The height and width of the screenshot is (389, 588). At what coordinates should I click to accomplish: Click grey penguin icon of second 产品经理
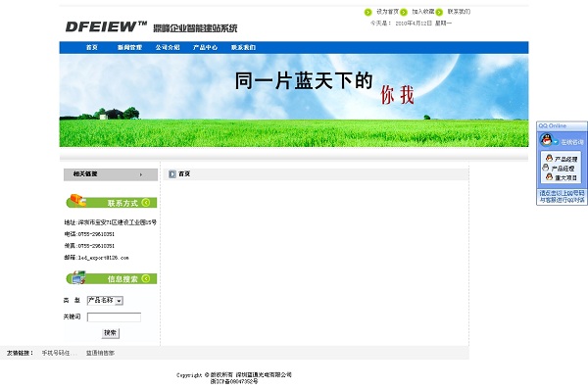(546, 168)
